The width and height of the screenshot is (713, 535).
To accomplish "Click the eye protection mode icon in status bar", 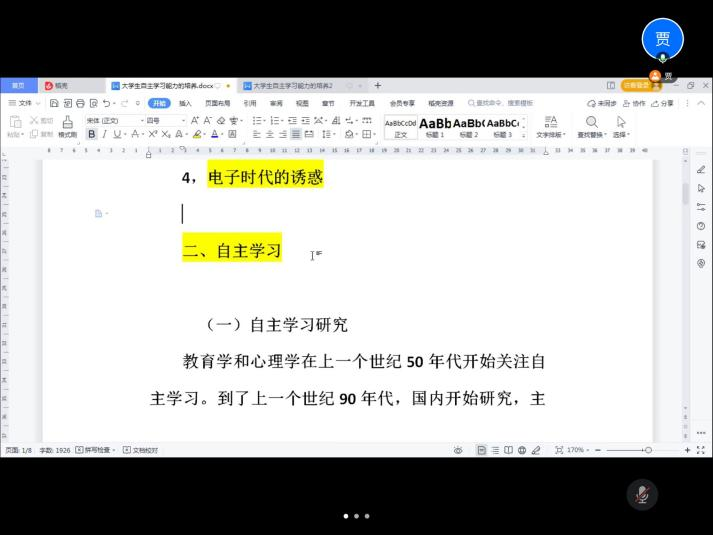I will 458,450.
